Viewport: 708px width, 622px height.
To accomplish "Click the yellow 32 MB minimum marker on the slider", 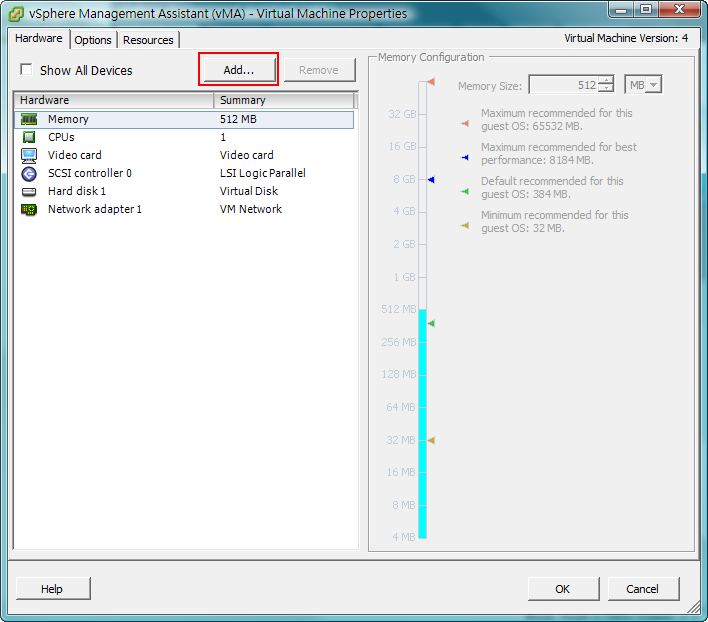I will tap(431, 440).
